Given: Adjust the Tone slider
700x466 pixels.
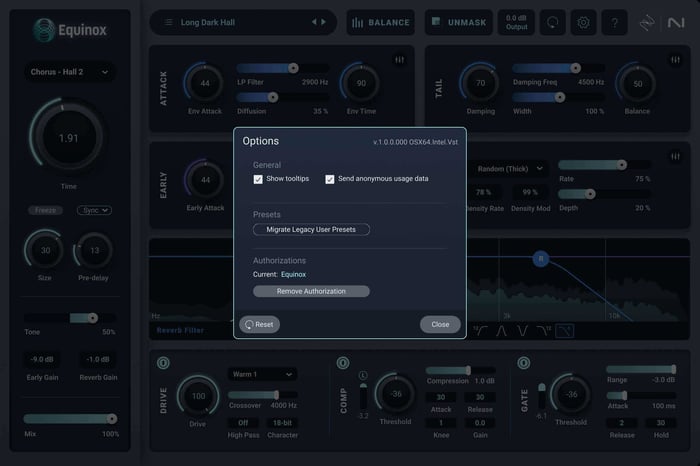Looking at the screenshot, I should (x=70, y=318).
